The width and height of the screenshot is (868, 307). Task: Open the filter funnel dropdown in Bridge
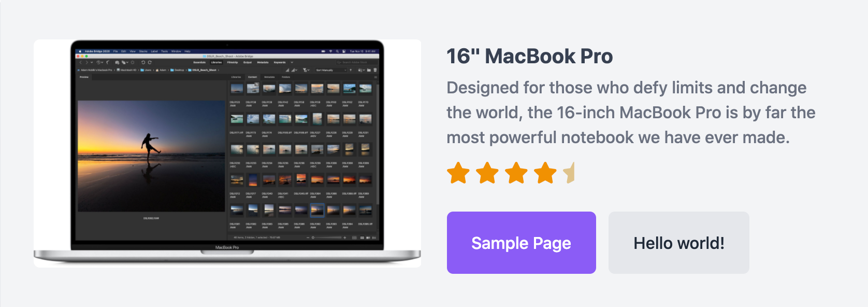[x=306, y=70]
